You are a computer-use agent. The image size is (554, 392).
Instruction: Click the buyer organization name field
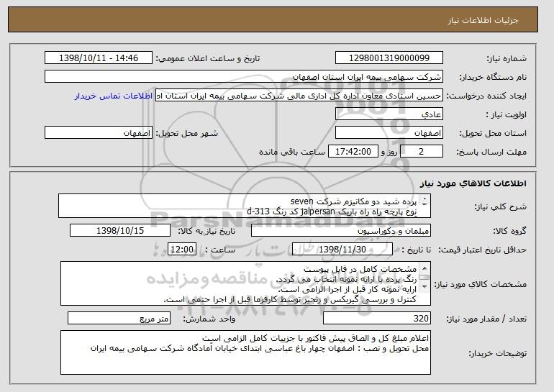click(x=244, y=77)
